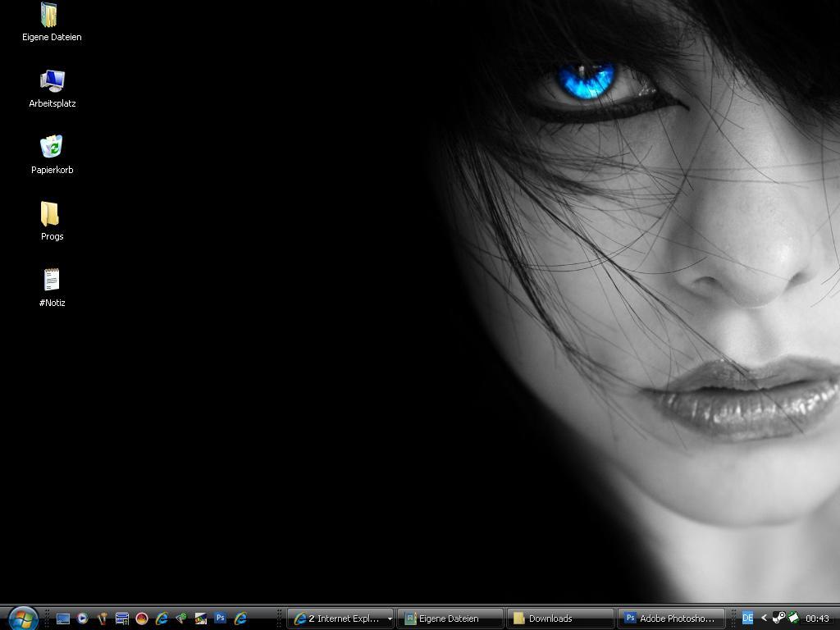
Task: Click the 00:43 taskbar clock
Action: [817, 619]
